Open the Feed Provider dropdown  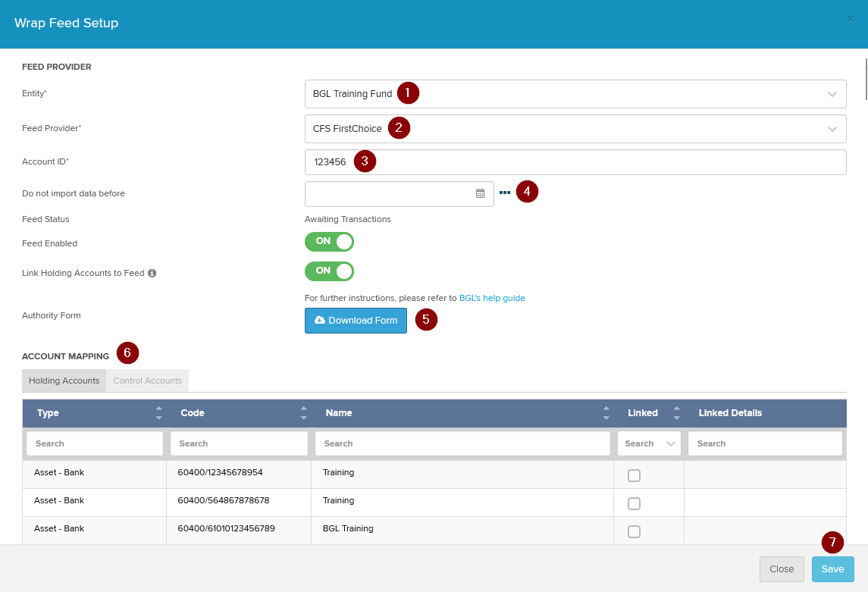tap(832, 129)
